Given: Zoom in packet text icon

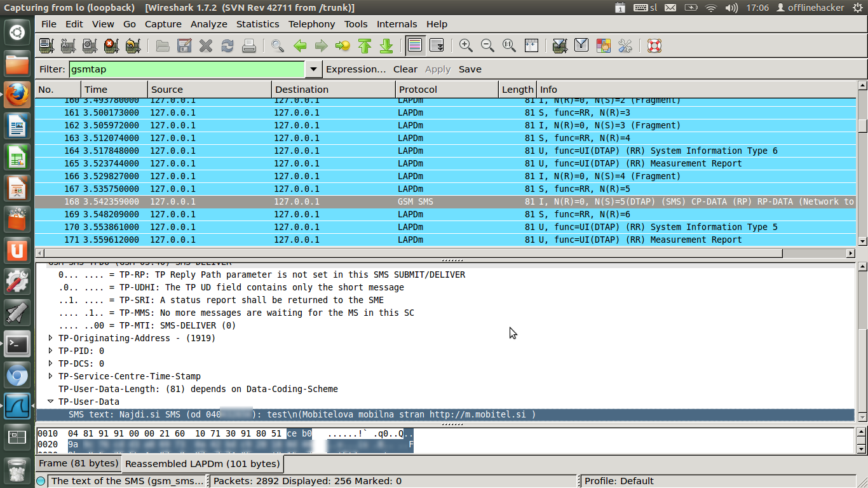Looking at the screenshot, I should [466, 46].
